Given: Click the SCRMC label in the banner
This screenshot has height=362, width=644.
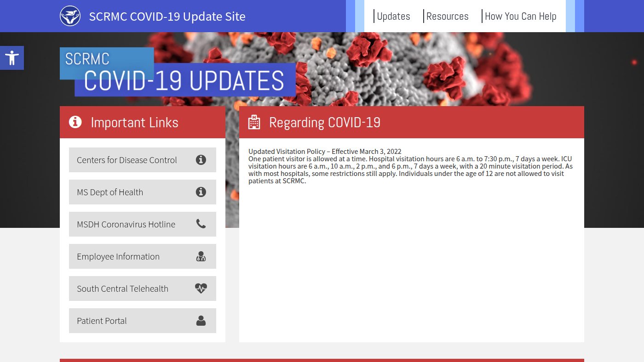Looking at the screenshot, I should coord(87,59).
